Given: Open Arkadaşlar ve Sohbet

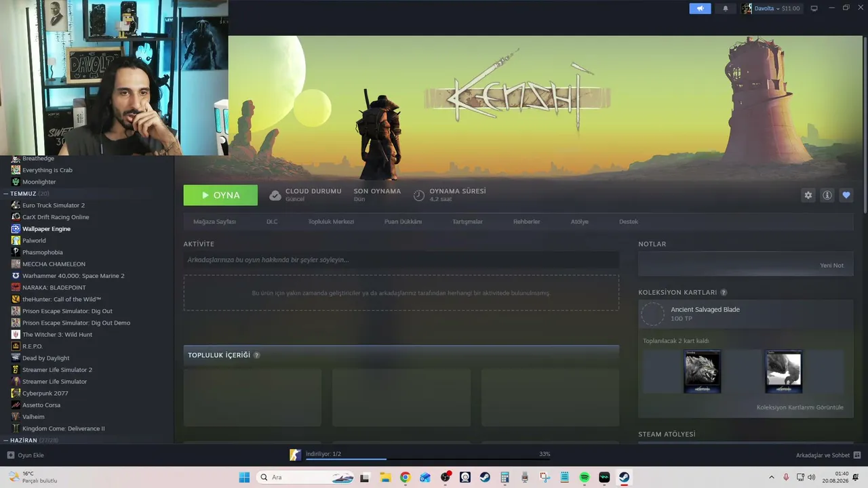Looking at the screenshot, I should [823, 455].
